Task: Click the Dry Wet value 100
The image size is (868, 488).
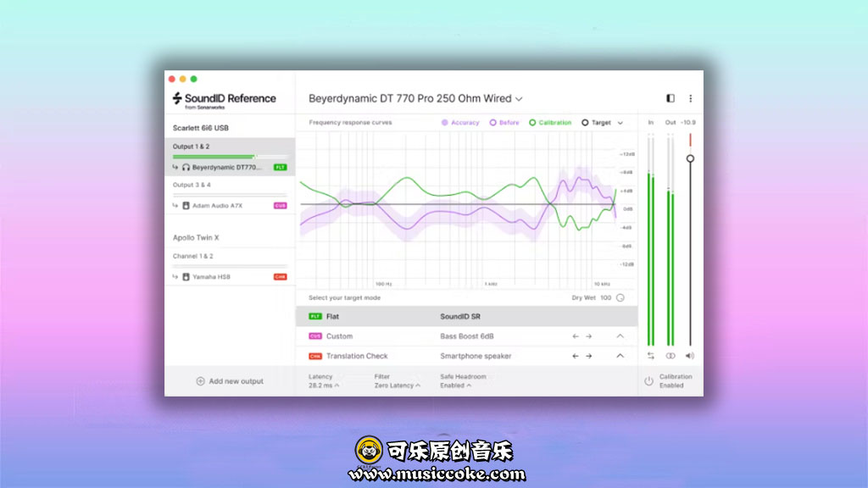Action: (x=605, y=297)
